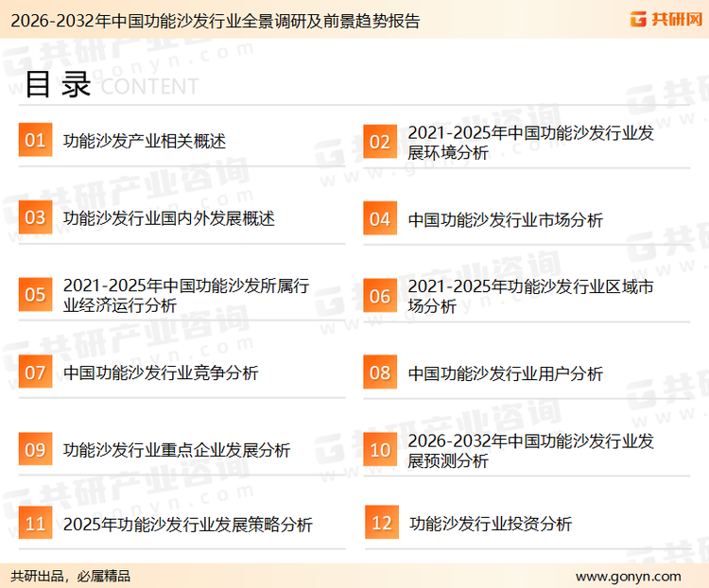Image resolution: width=709 pixels, height=588 pixels.
Task: Click the orange 01 number box
Action: [x=35, y=140]
